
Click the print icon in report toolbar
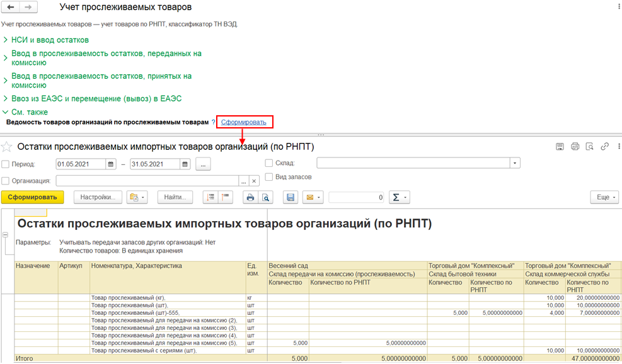(x=250, y=197)
